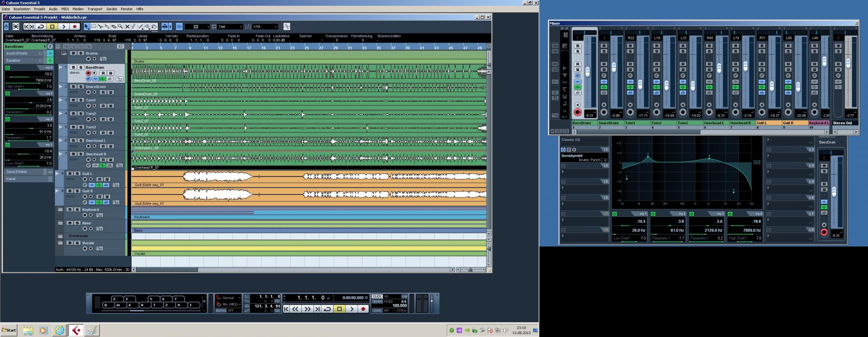Open the Datei menu
The height and width of the screenshot is (337, 868).
[6, 9]
